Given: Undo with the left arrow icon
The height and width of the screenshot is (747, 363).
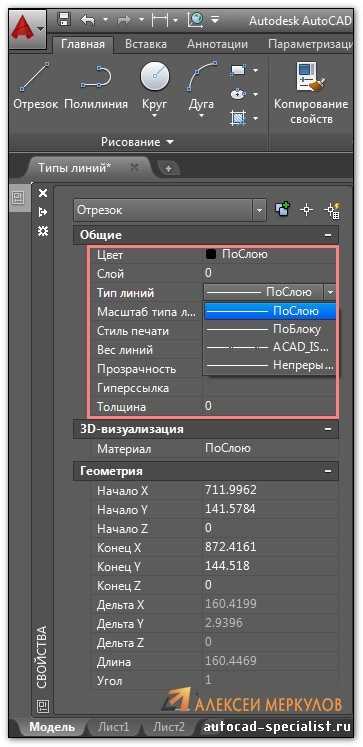Looking at the screenshot, I should coord(88,20).
